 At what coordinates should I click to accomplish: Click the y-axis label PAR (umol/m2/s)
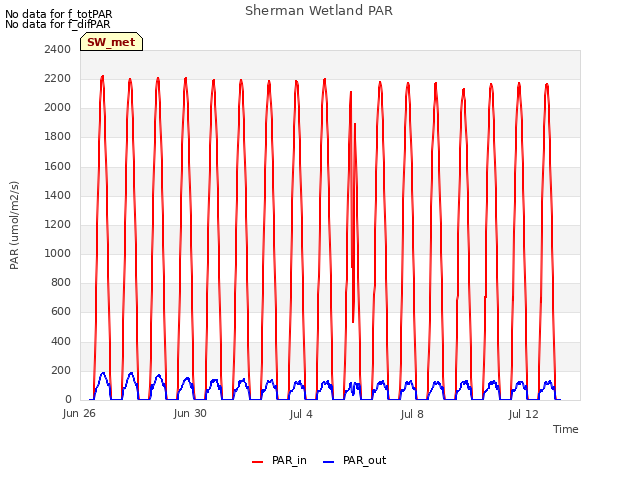[x=14, y=225]
